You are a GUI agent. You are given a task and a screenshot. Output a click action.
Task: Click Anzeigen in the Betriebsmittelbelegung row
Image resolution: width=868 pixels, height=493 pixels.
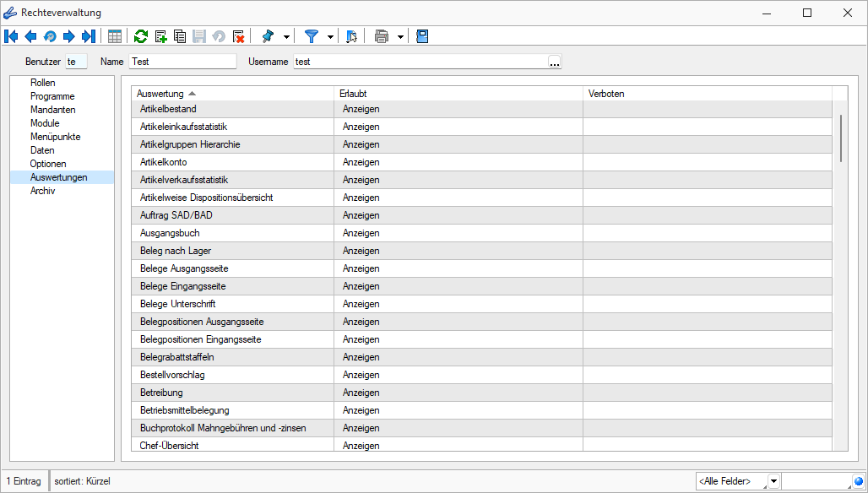pos(361,410)
